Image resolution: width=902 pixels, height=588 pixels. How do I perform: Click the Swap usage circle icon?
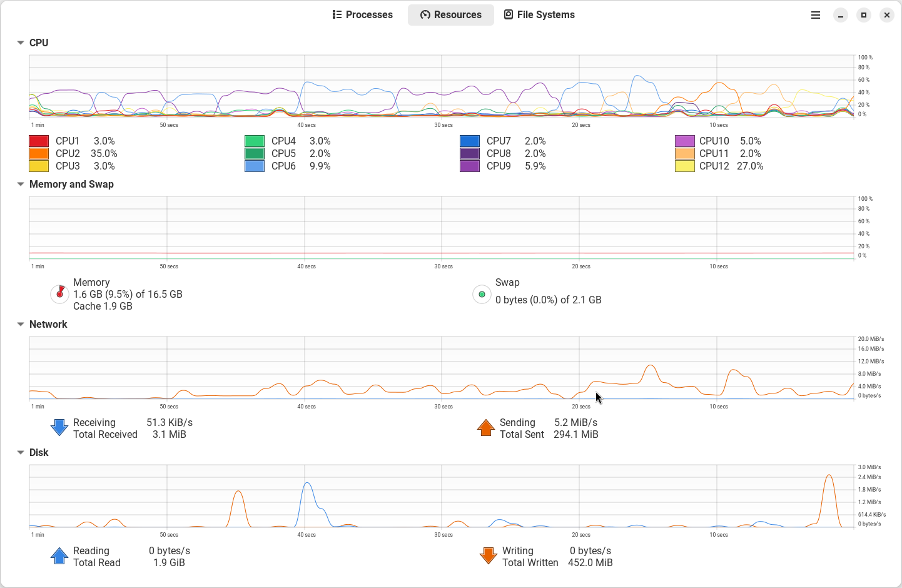click(x=482, y=294)
